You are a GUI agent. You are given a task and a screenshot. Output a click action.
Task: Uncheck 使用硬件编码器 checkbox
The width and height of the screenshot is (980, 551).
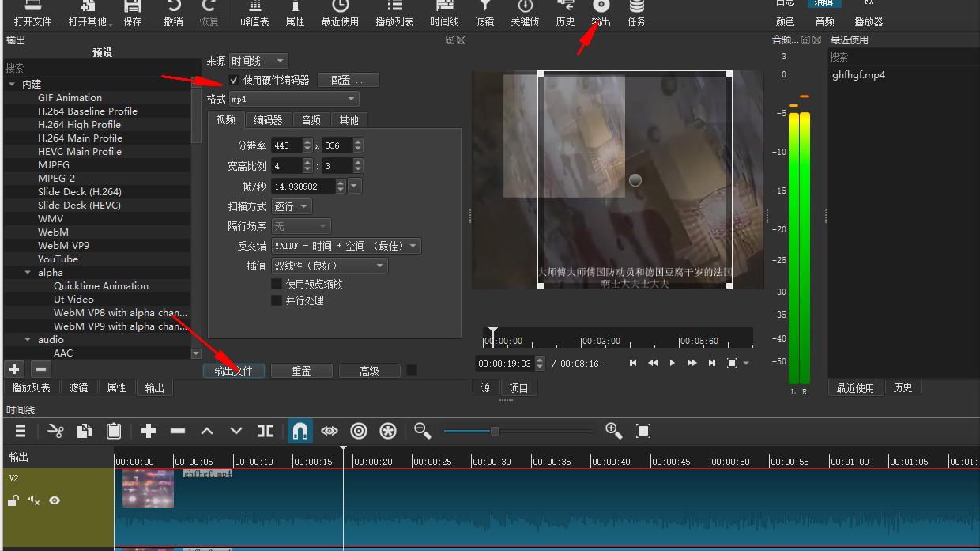click(233, 79)
